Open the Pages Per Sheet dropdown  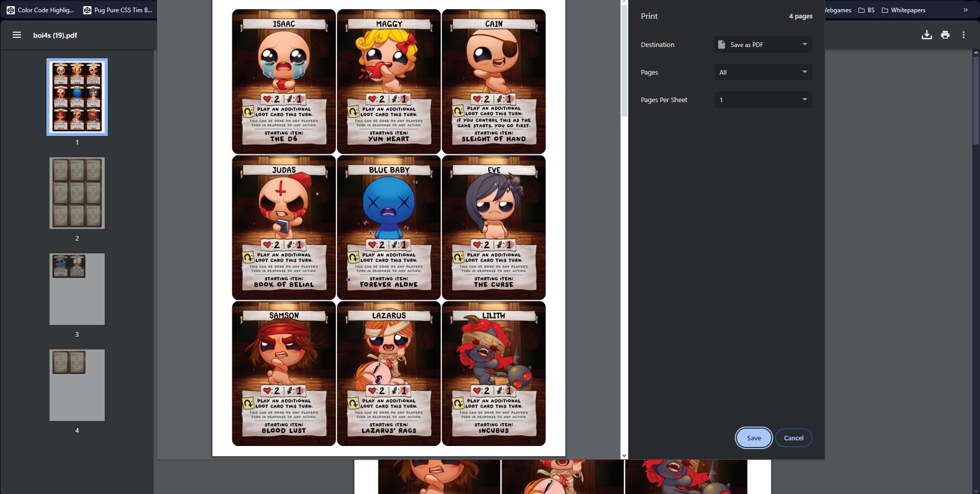click(x=763, y=100)
